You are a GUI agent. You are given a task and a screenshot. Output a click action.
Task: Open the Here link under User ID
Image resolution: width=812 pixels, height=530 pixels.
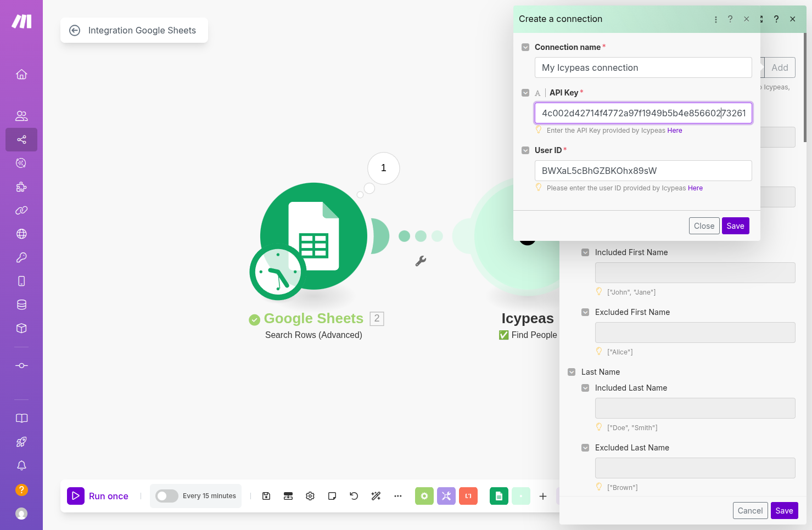point(695,188)
